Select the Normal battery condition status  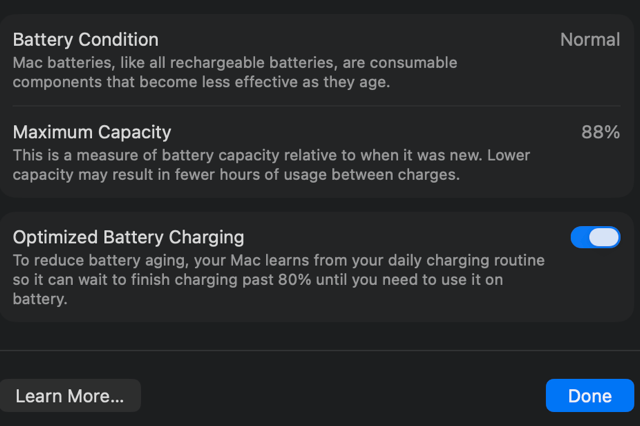tap(589, 40)
